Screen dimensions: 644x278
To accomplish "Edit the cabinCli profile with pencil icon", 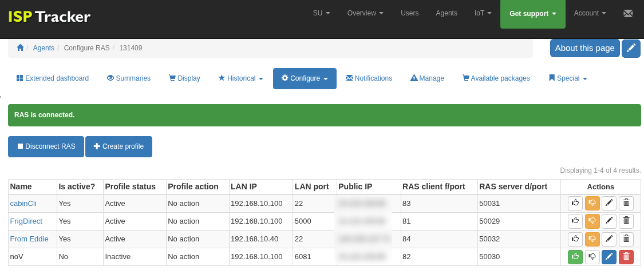I will 609,203.
